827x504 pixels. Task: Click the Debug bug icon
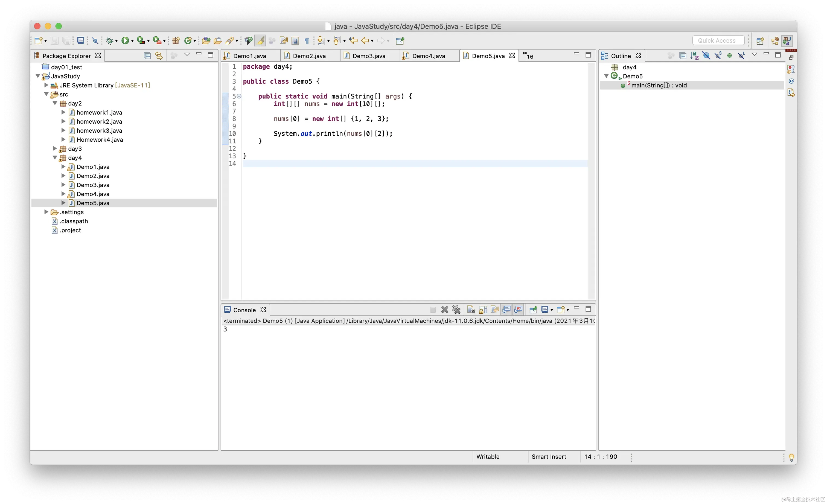pos(109,40)
